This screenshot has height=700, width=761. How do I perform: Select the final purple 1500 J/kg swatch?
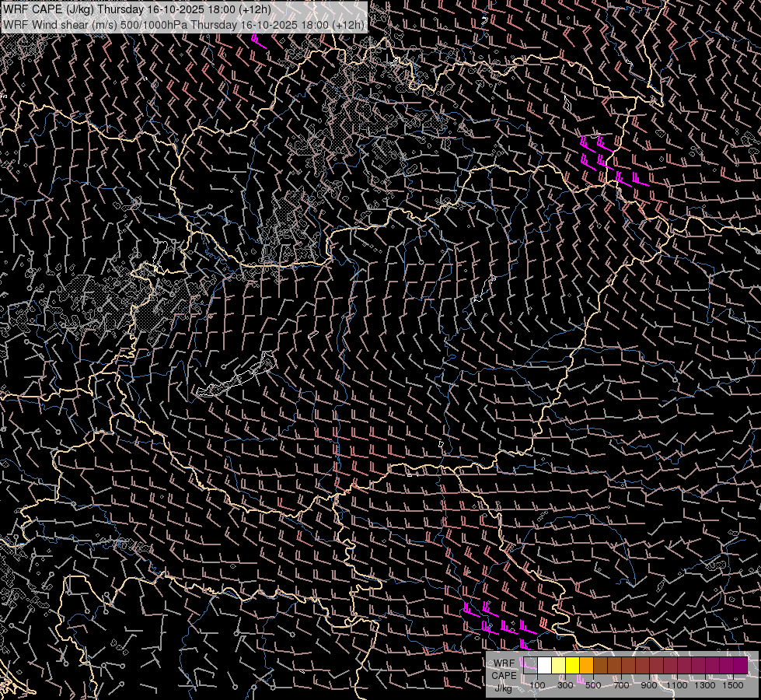(x=740, y=665)
